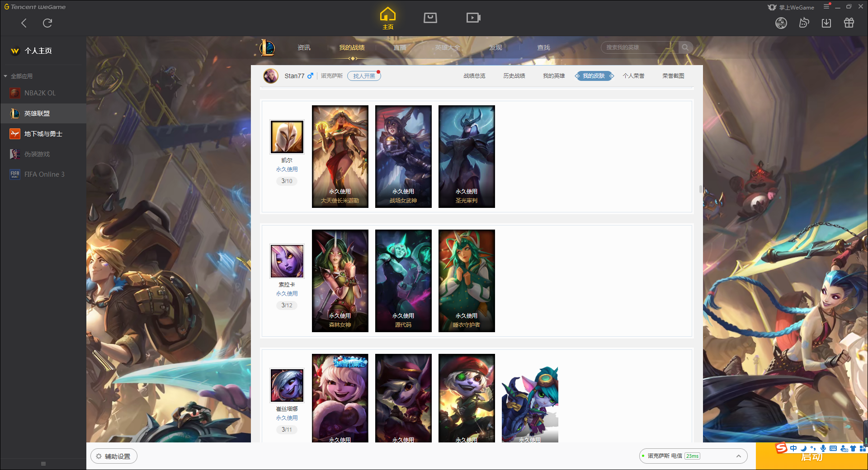Click the 3/10 skin count for 凯尔

click(x=287, y=181)
